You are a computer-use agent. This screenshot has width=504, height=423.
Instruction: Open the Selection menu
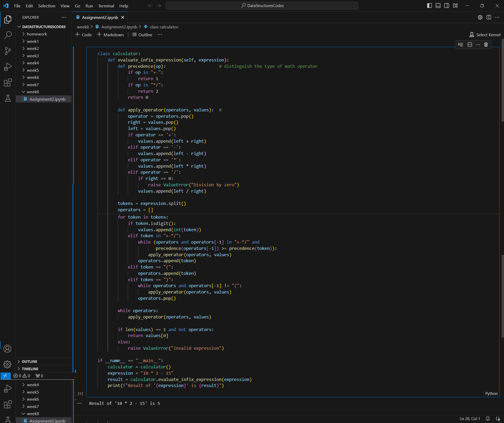47,6
